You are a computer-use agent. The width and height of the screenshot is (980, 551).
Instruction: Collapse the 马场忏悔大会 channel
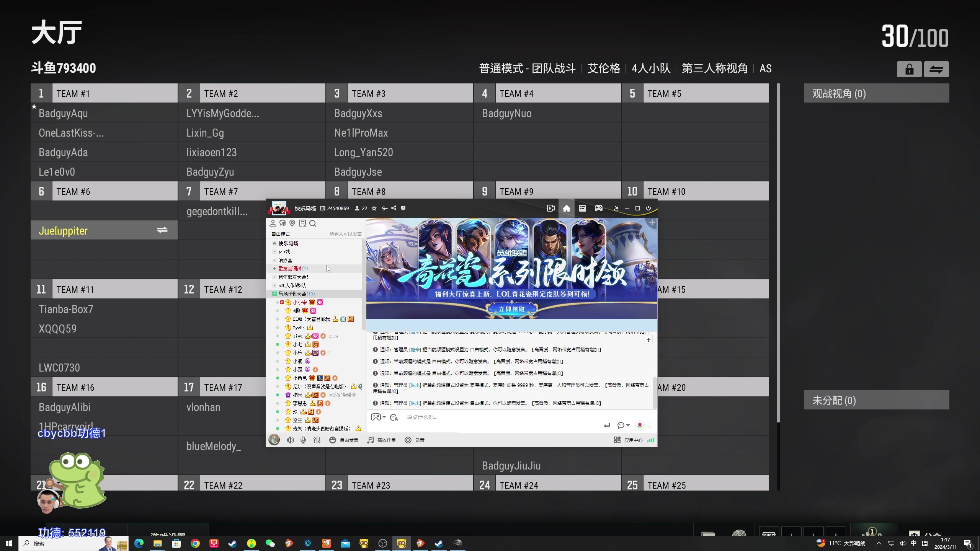(x=274, y=294)
